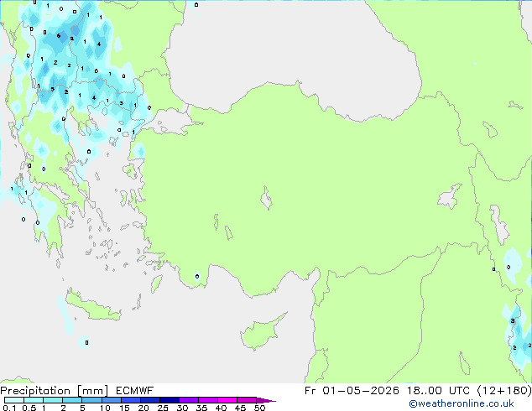
Task: Select the "ECMWF" model label
Action: click(135, 391)
